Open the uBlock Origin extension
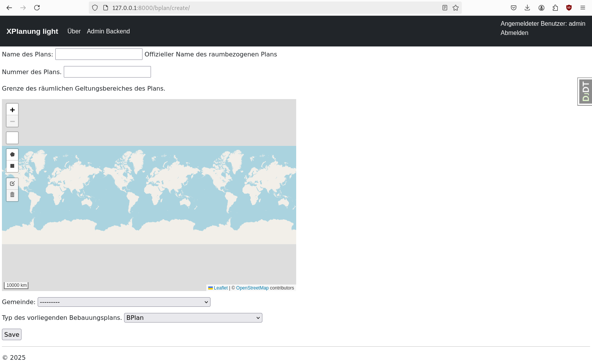This screenshot has height=364, width=592. pos(569,8)
